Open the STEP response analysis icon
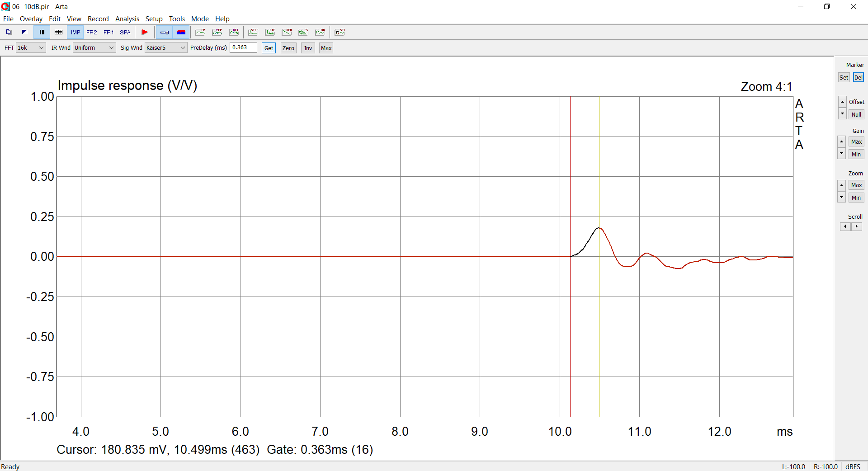Image resolution: width=868 pixels, height=471 pixels. (253, 32)
